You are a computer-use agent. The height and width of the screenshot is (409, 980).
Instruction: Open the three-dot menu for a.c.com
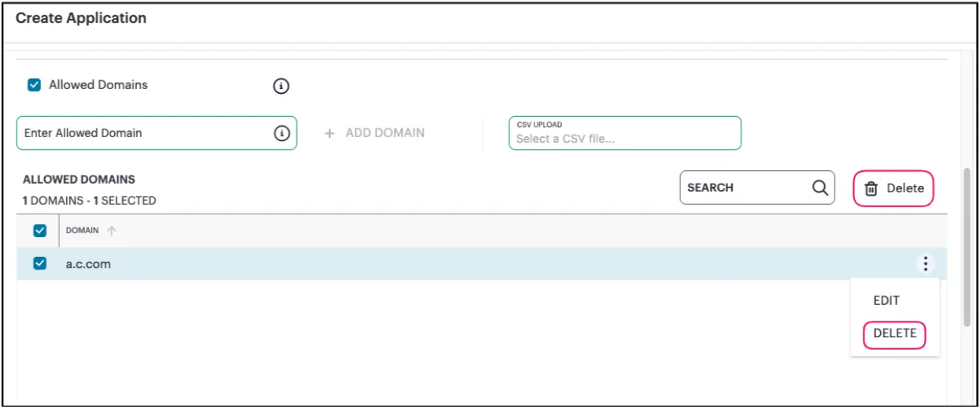tap(926, 264)
